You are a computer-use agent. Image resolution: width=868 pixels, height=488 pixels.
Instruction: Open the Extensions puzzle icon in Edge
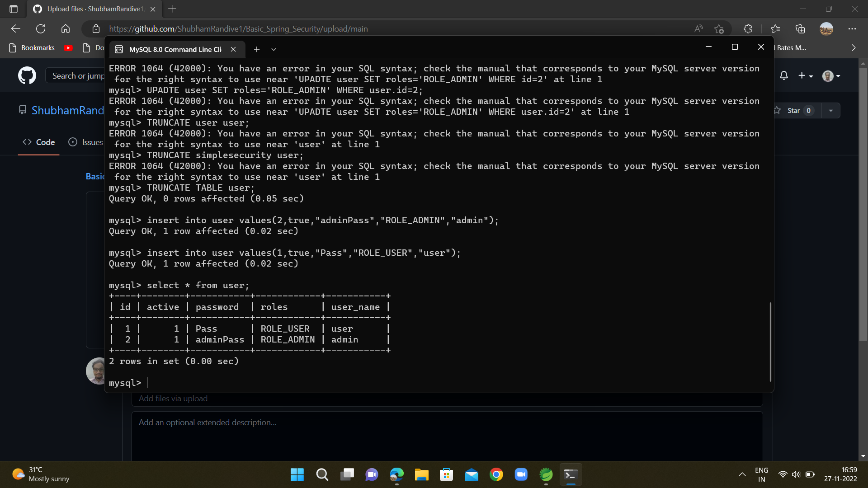click(x=748, y=28)
